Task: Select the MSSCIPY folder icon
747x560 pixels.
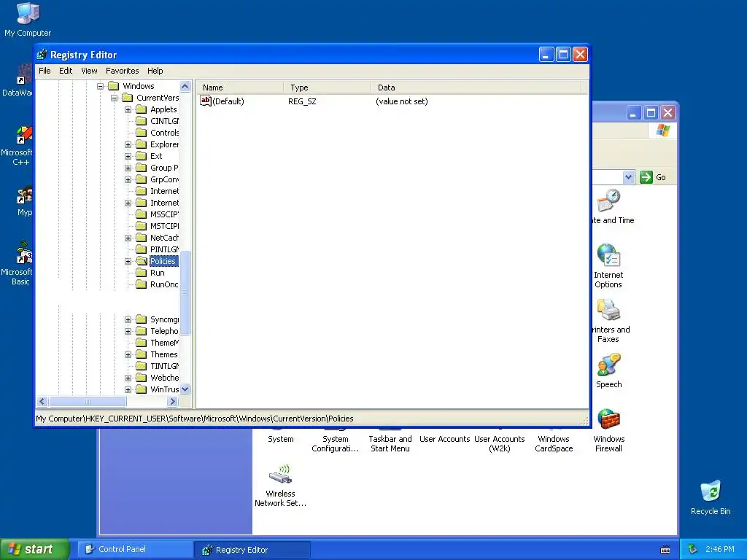Action: 141,214
